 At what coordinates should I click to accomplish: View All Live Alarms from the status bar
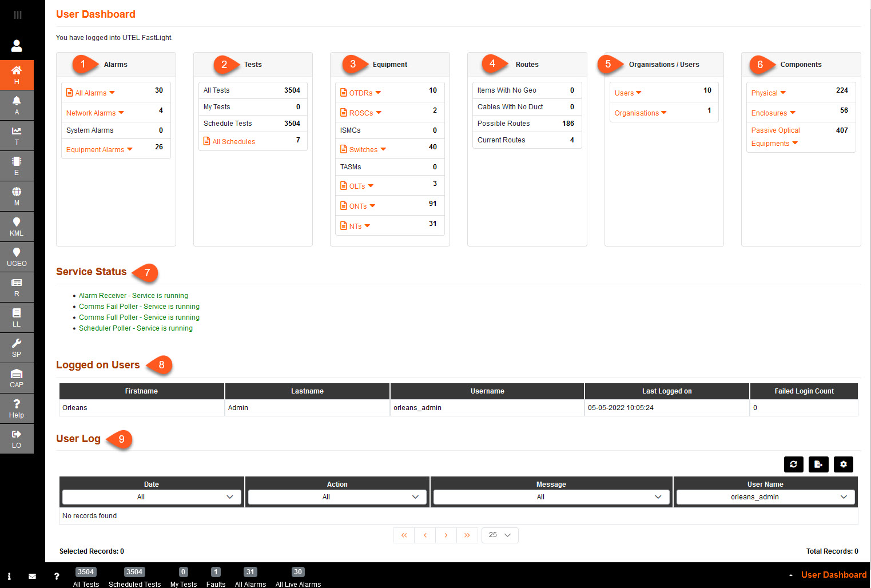point(297,577)
